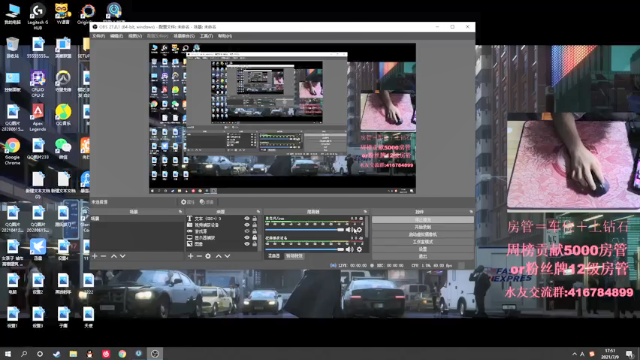Switch to 场景转换 tab below mixer
Viewport: 640px width, 360px height.
click(x=294, y=256)
